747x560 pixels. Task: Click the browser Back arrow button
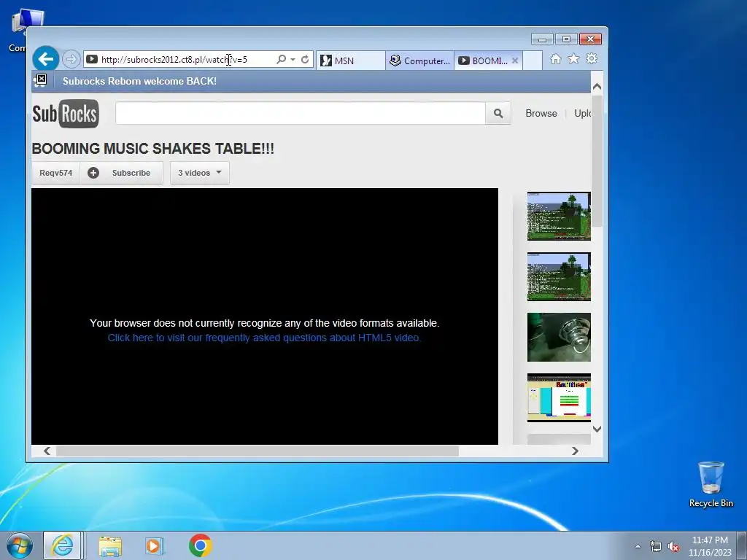[x=46, y=59]
